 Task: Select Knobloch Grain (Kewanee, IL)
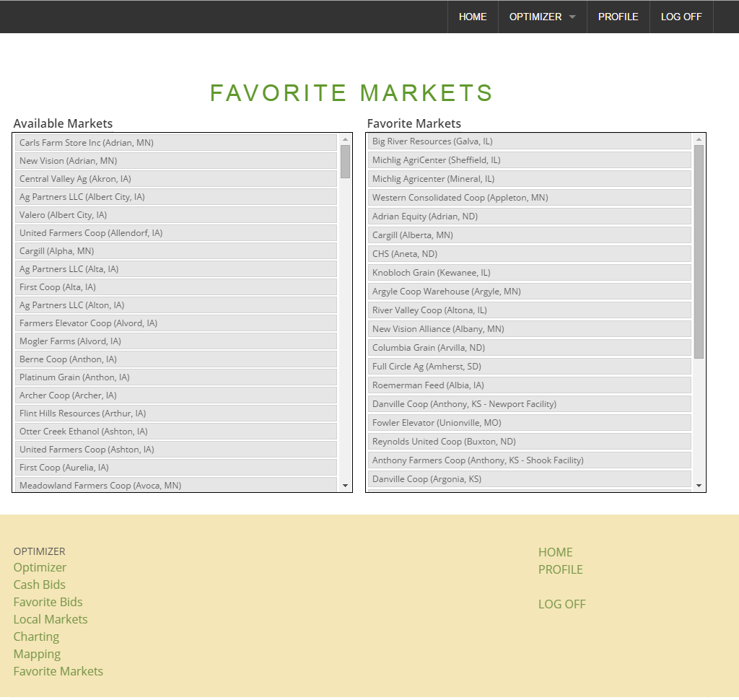coord(530,273)
